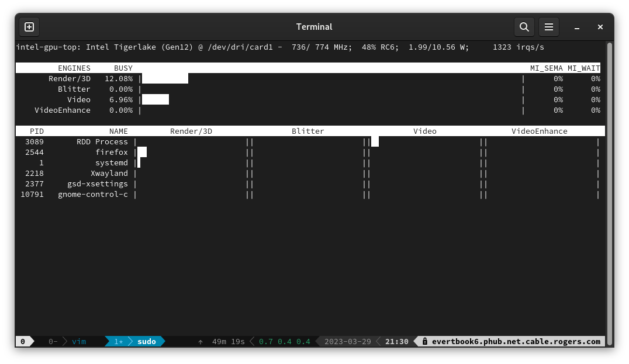Viewport: 629px width, 364px height.
Task: Open a new terminal tab
Action: (29, 27)
